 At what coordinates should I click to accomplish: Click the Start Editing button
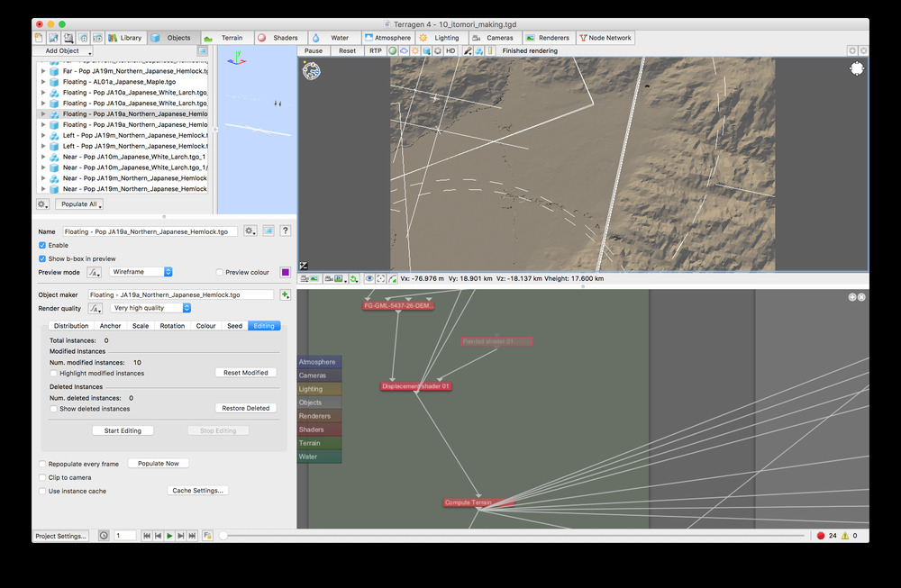click(123, 430)
